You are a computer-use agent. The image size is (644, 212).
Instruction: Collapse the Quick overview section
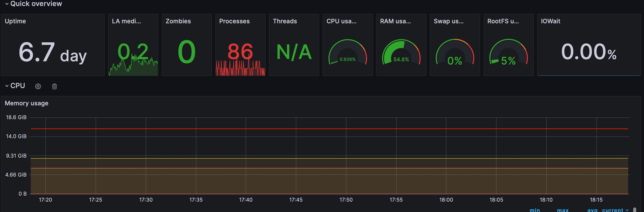point(7,4)
